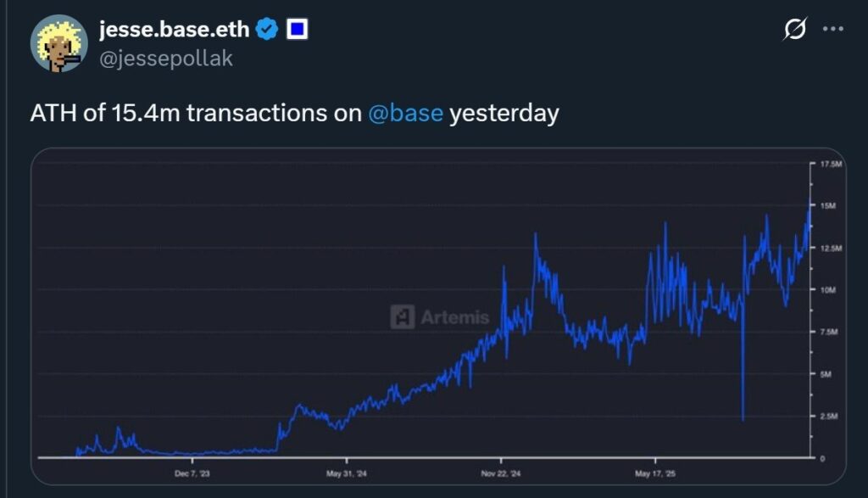The height and width of the screenshot is (498, 868).
Task: Click the bottom of the sharp chart dip
Action: pos(743,419)
